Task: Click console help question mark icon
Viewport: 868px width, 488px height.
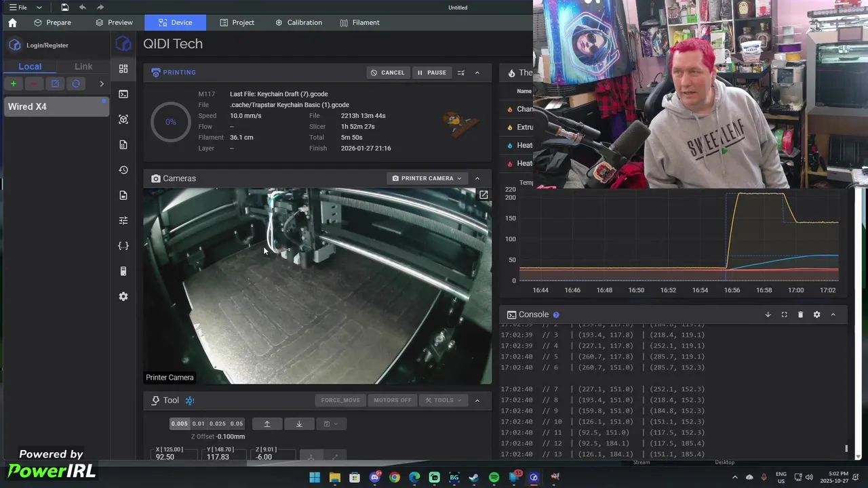Action: [x=556, y=314]
